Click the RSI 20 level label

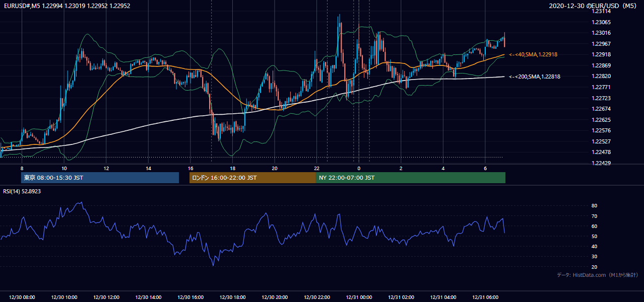coord(595,267)
